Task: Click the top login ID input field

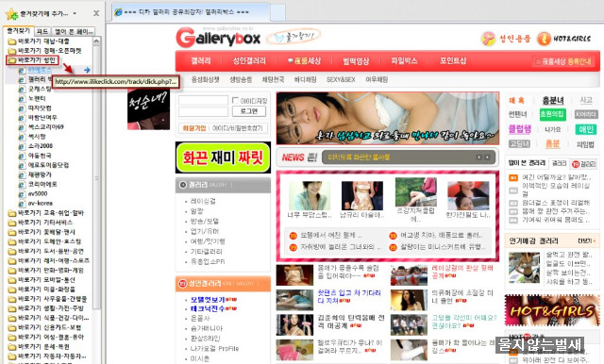Action: tap(203, 100)
